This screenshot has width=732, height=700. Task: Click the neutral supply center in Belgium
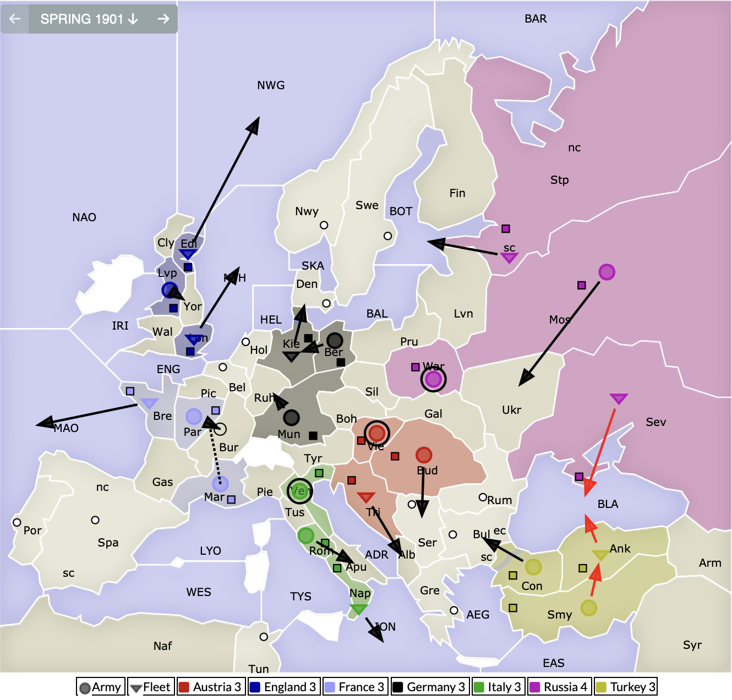[x=223, y=367]
